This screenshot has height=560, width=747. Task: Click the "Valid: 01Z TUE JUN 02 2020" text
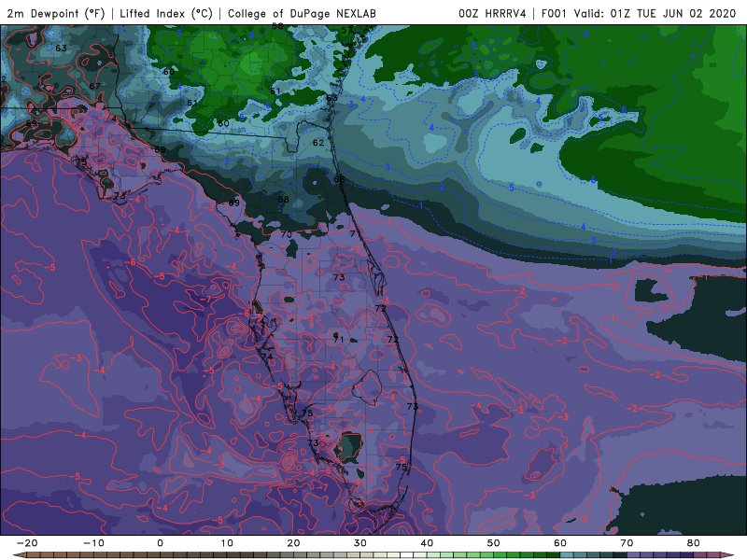[655, 14]
